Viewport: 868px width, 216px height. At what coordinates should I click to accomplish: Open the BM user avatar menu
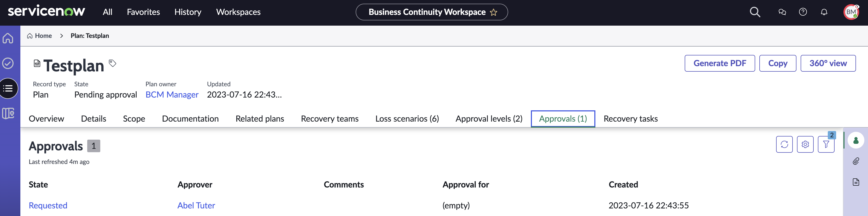point(851,12)
